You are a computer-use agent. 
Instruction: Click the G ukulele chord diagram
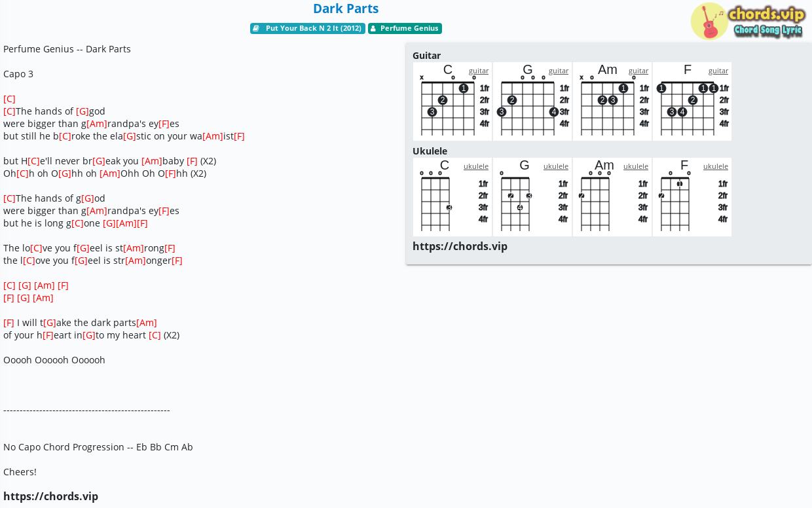[532, 197]
